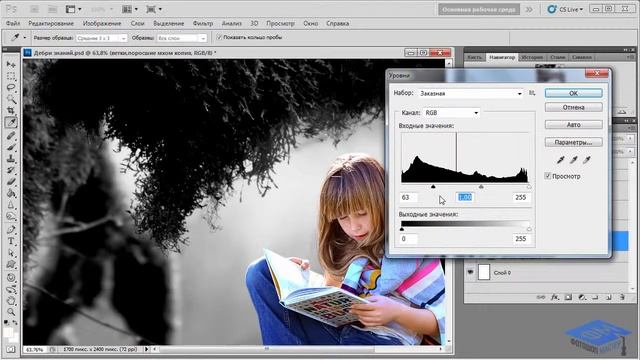Select the Custom Shape tool
The image size is (640, 360).
pos(11,264)
